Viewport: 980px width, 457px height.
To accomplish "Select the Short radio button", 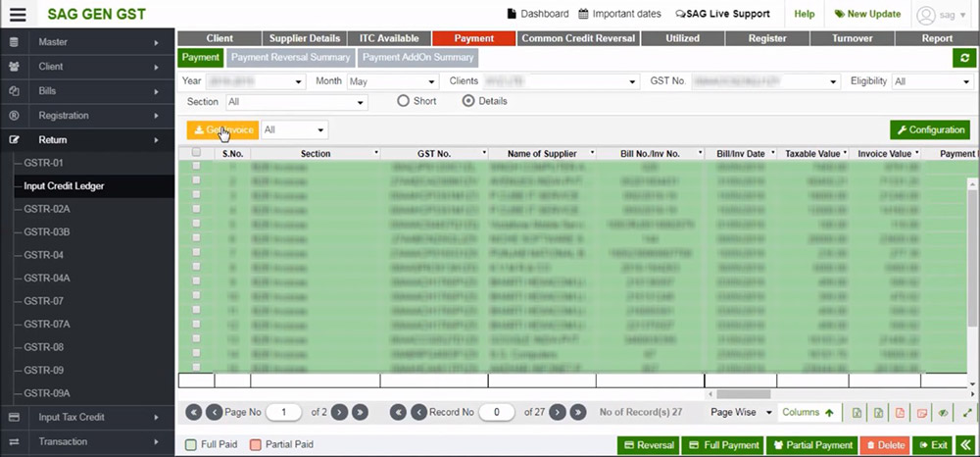I will coord(403,101).
